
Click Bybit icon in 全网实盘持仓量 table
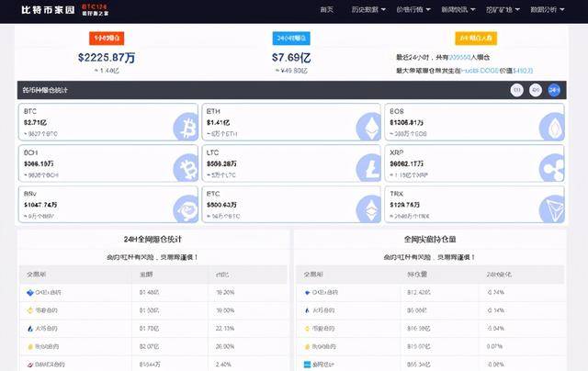(307, 346)
